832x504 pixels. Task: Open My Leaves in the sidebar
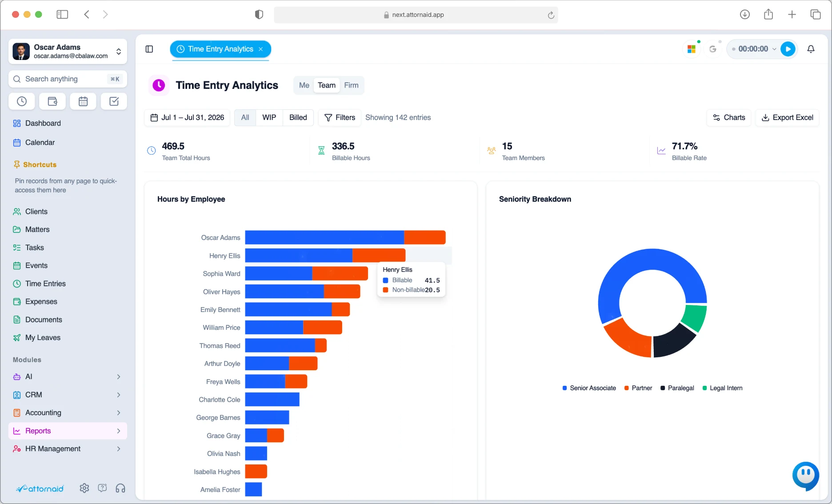pyautogui.click(x=68, y=337)
